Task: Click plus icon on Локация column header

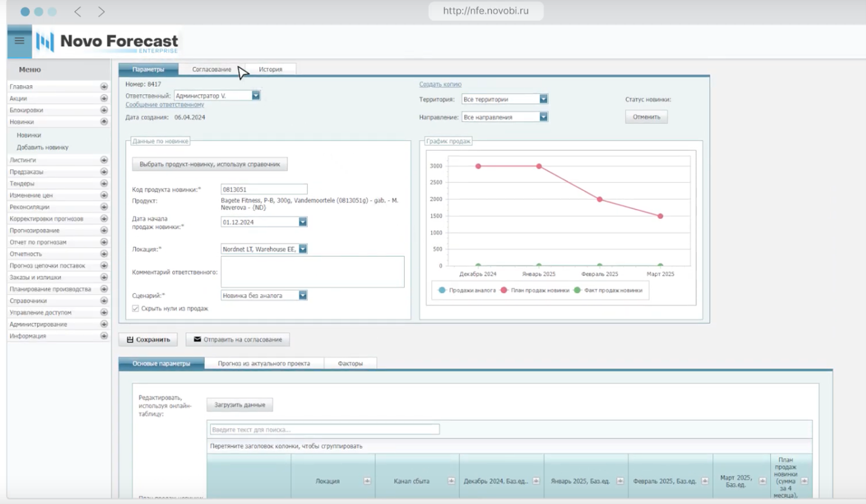Action: tap(367, 481)
